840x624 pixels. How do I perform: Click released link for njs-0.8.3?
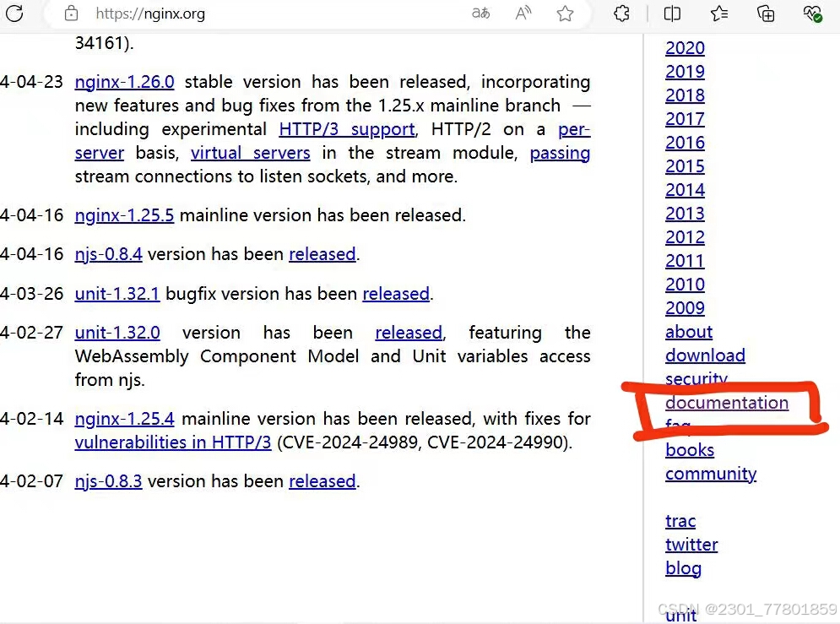(322, 481)
